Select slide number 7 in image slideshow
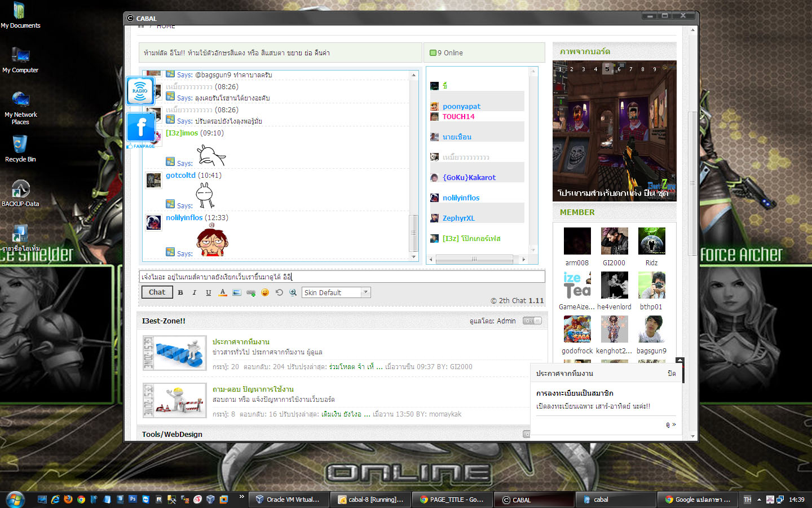The width and height of the screenshot is (812, 508). (x=631, y=69)
